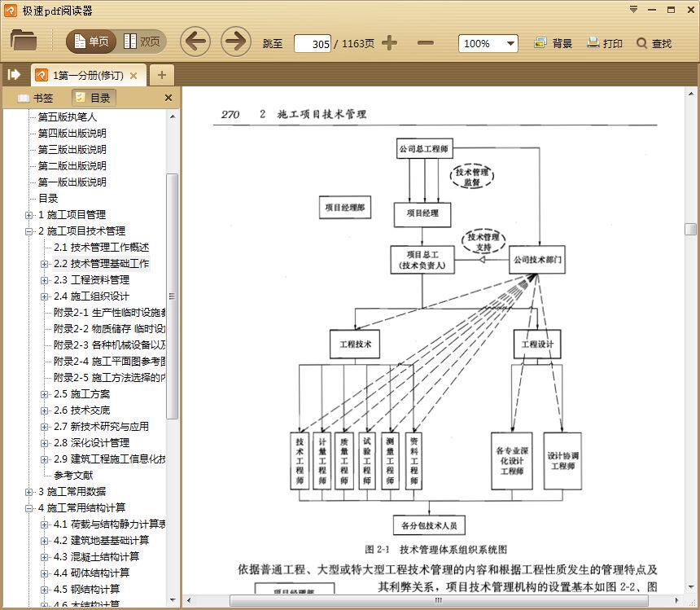Open section 4.1 荷载与结构静力计算
This screenshot has width=700, height=610.
[109, 524]
